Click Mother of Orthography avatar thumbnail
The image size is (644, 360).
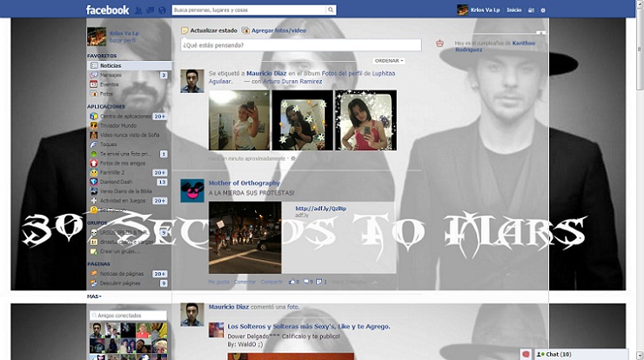pyautogui.click(x=192, y=191)
